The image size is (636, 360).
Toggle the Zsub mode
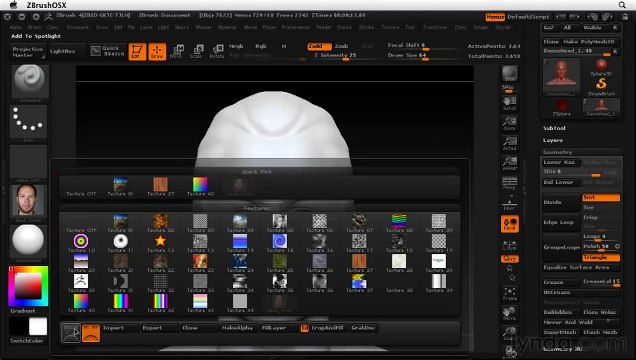tap(342, 46)
